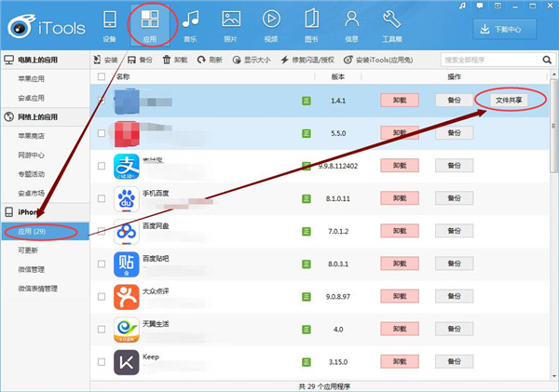Select 苹果应用 under 电脑上的应用
The width and height of the screenshot is (559, 392).
coord(31,79)
